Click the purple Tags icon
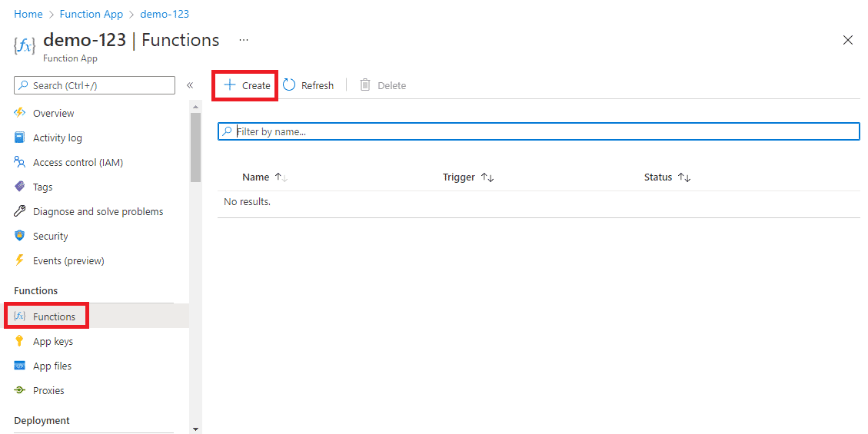 pyautogui.click(x=20, y=187)
